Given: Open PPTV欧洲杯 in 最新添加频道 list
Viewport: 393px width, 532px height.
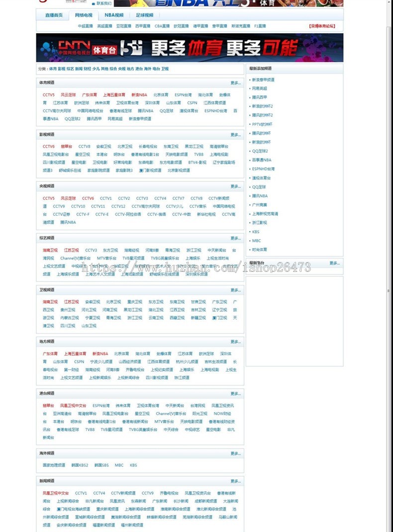Looking at the screenshot, I should coord(262,124).
